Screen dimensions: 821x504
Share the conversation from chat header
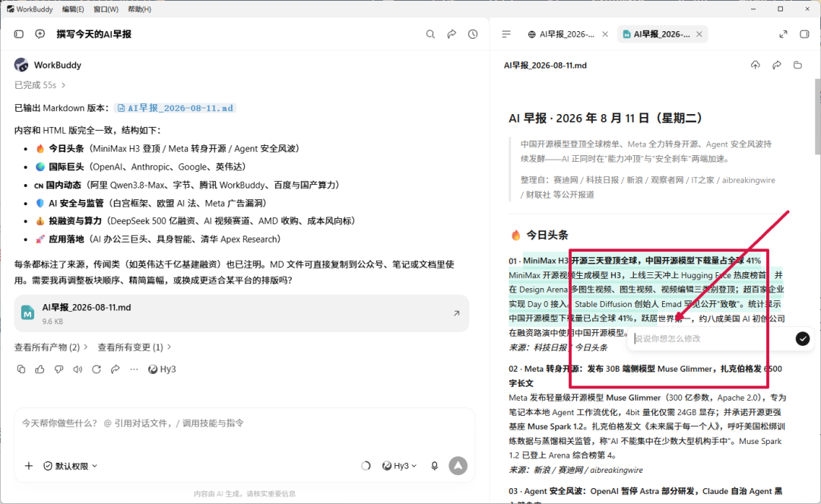(x=452, y=34)
